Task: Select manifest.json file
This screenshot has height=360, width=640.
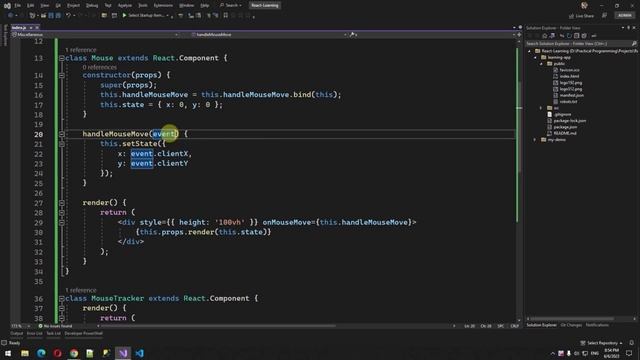Action: [571, 95]
